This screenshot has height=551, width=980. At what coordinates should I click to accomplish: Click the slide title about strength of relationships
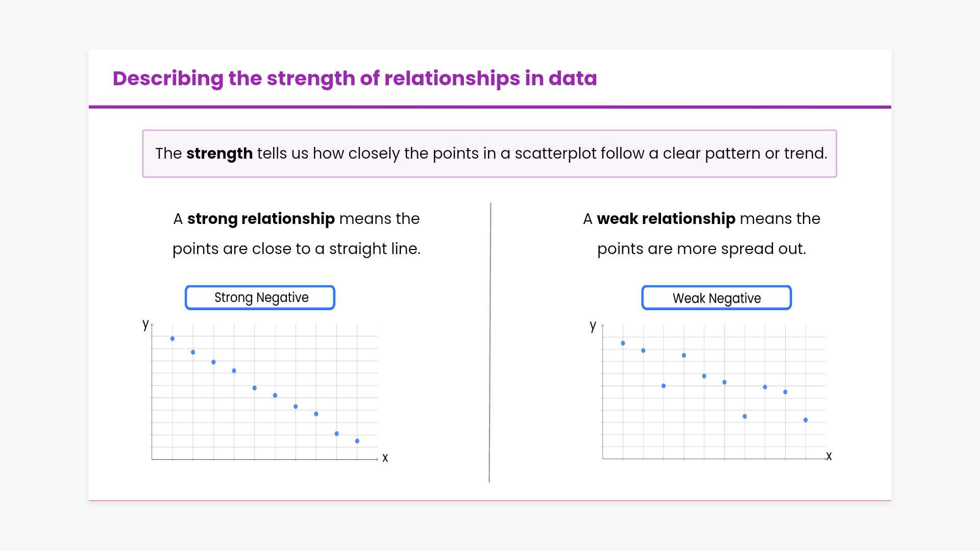click(354, 79)
